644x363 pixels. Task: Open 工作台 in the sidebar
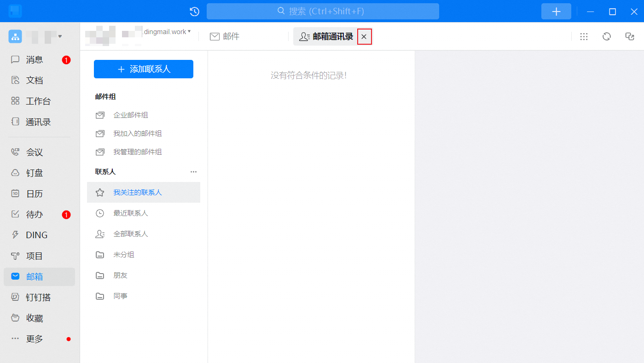tap(39, 101)
